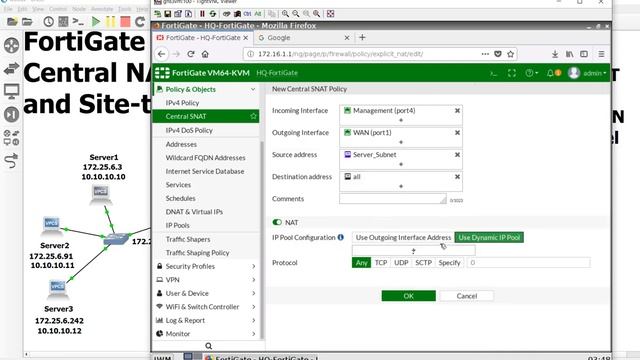Bookmark this page with the star icon
The image size is (640, 360).
click(511, 54)
